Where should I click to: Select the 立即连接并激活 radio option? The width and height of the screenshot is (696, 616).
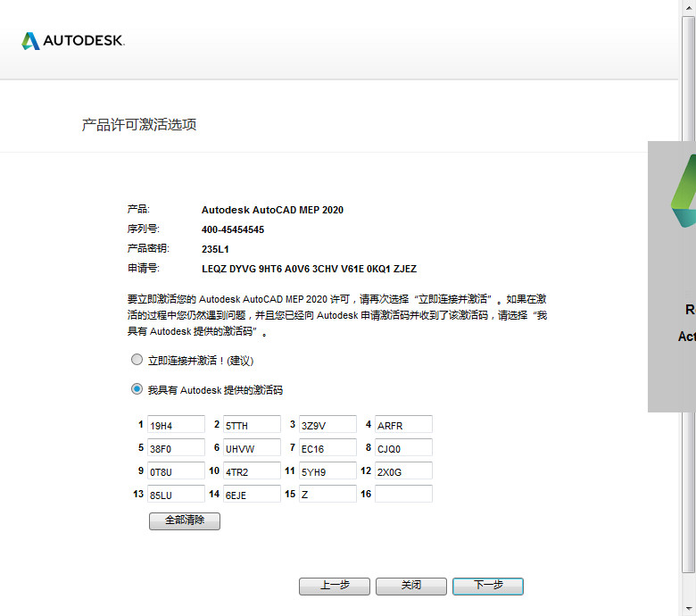coord(137,359)
